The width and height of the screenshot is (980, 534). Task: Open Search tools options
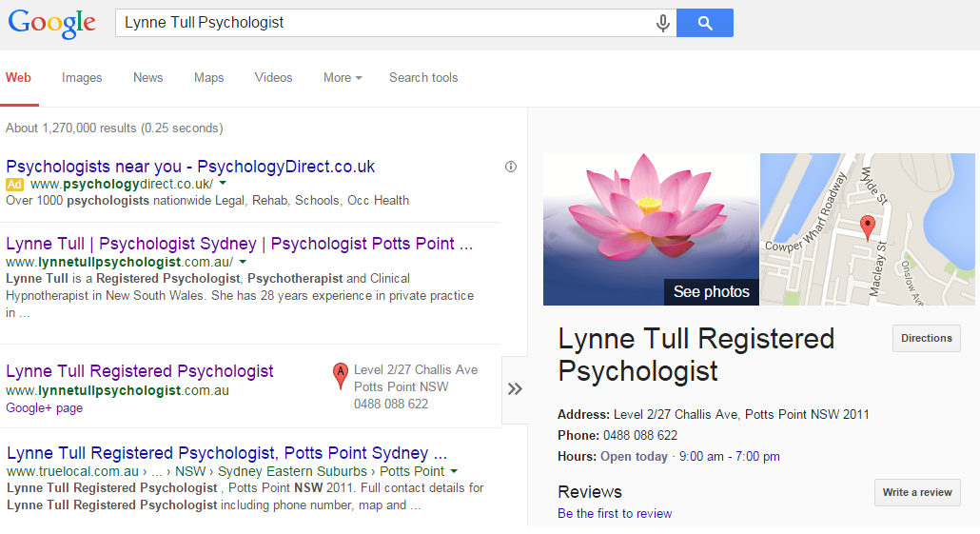pos(423,77)
